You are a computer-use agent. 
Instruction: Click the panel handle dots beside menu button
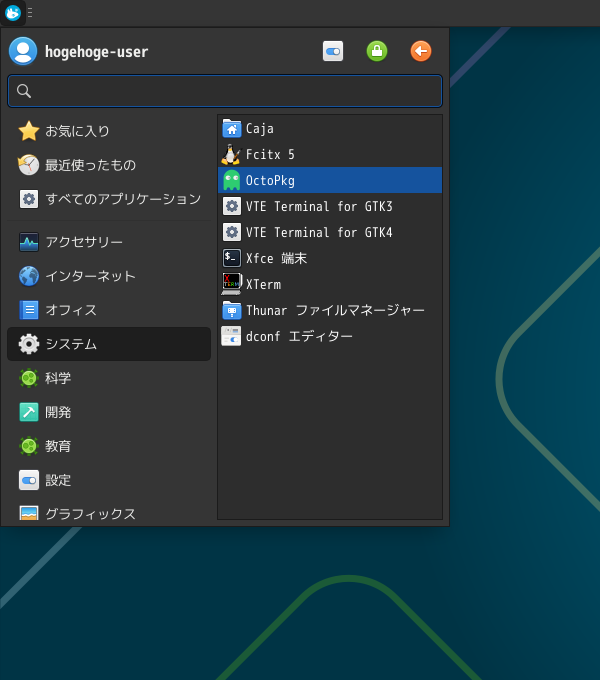point(30,13)
